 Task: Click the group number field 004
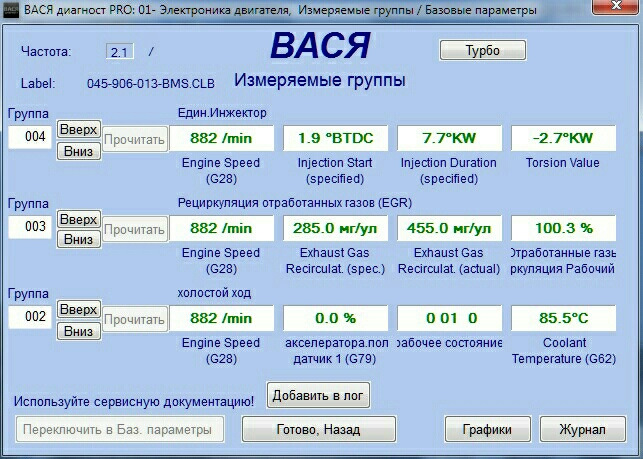[x=30, y=137]
